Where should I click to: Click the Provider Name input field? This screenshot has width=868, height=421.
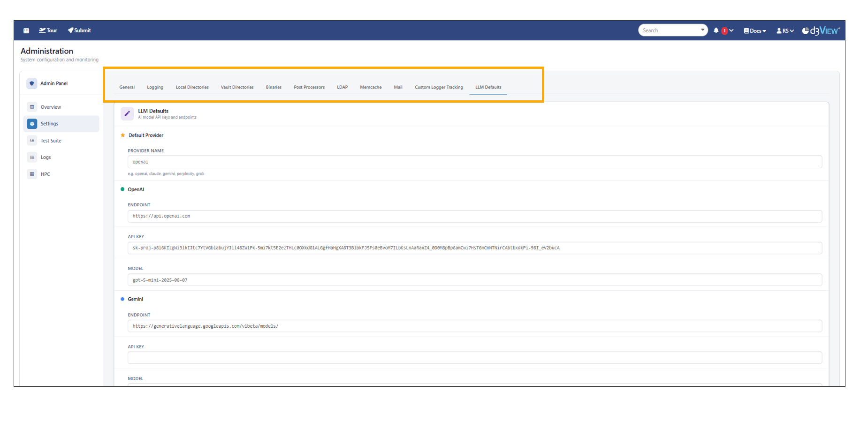474,162
